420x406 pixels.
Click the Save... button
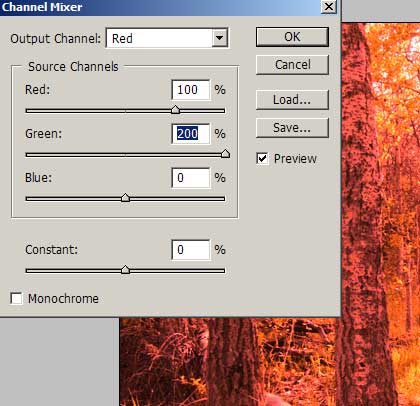(x=292, y=128)
